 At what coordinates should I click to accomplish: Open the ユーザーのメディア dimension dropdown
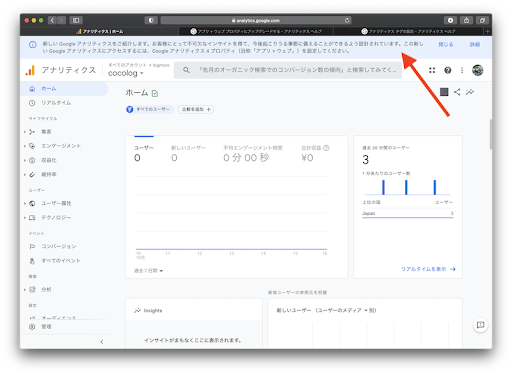tap(342, 310)
